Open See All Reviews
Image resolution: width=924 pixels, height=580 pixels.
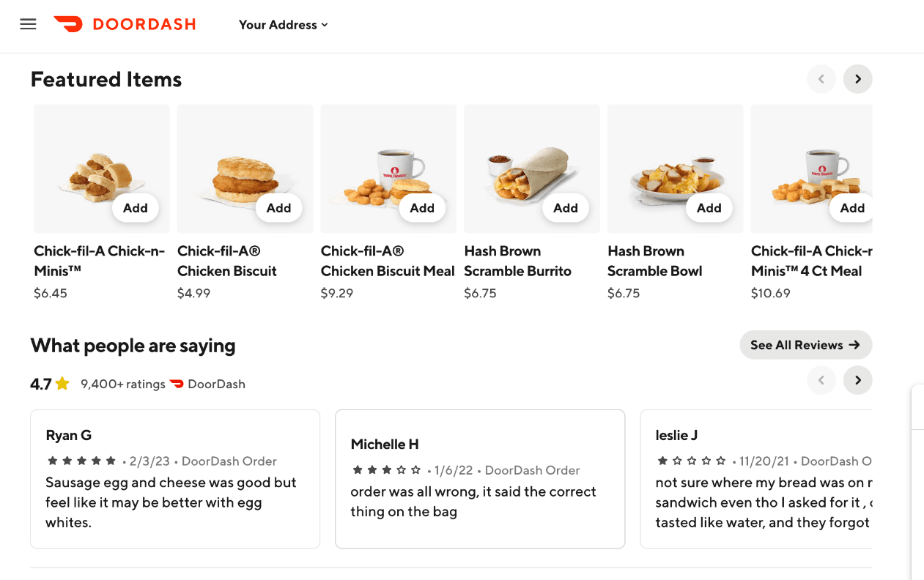click(x=805, y=345)
